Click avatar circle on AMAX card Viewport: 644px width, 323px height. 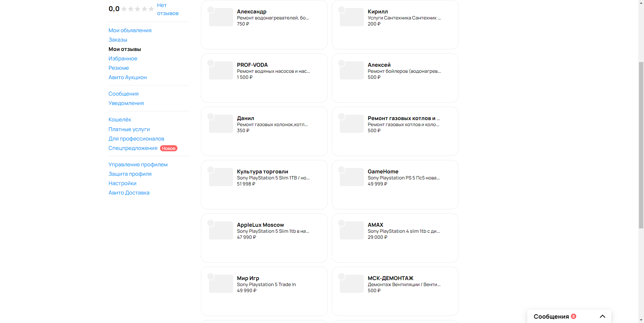[341, 223]
